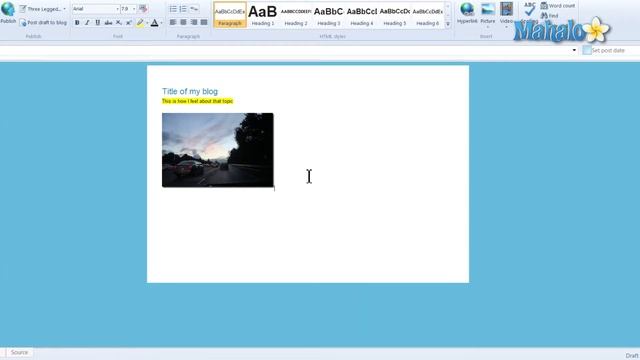640x360 pixels.
Task: Apply the Heading 3 style
Action: pos(329,15)
